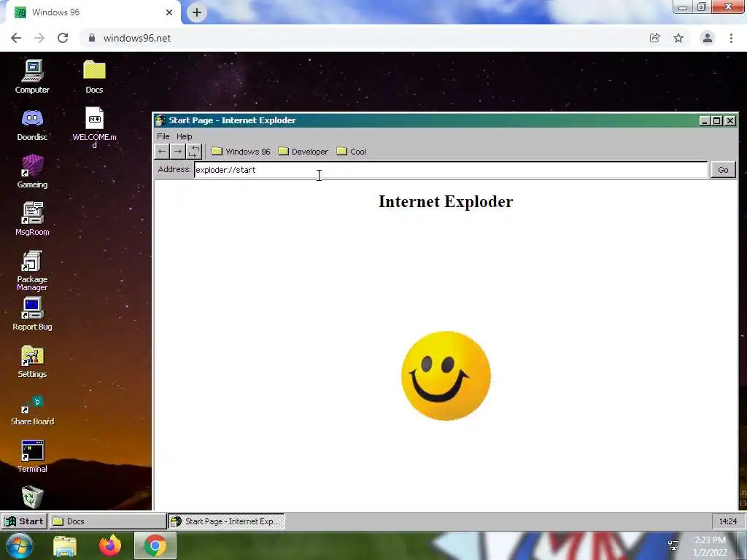This screenshot has width=747, height=560.
Task: Select the Docs taskbar item
Action: (108, 521)
